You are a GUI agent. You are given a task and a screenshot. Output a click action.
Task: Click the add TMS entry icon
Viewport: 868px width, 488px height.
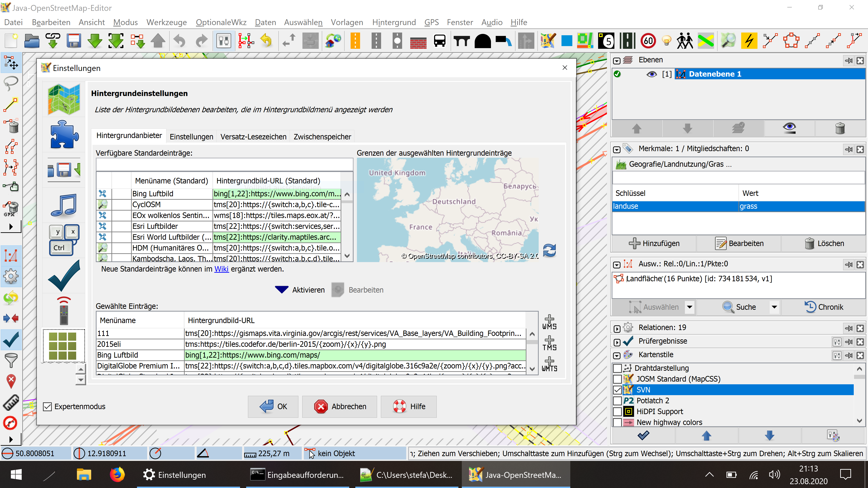click(549, 343)
